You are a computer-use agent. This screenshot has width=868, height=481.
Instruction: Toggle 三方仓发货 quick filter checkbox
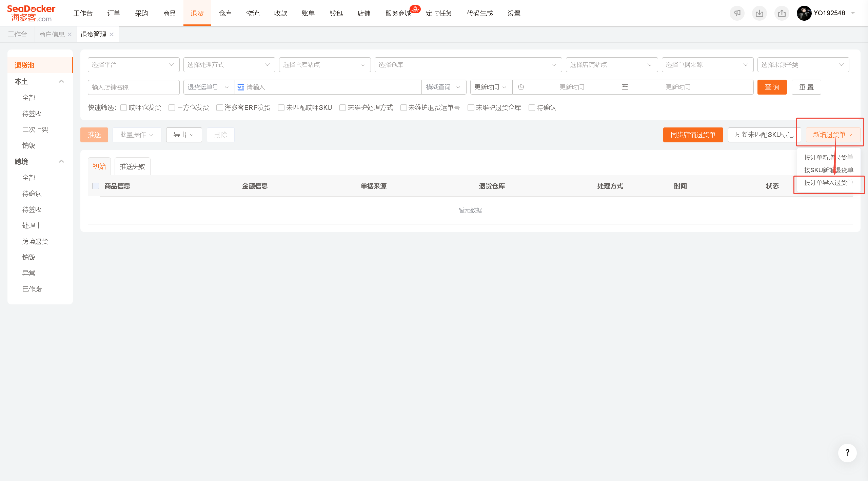(172, 107)
